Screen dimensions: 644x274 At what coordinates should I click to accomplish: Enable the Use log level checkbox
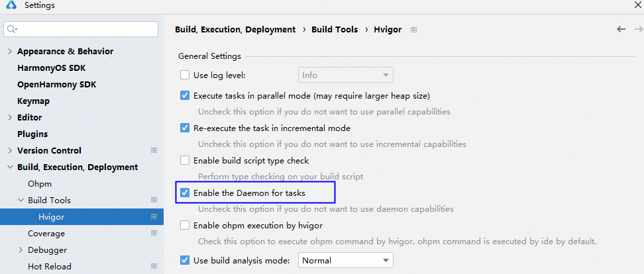click(185, 75)
